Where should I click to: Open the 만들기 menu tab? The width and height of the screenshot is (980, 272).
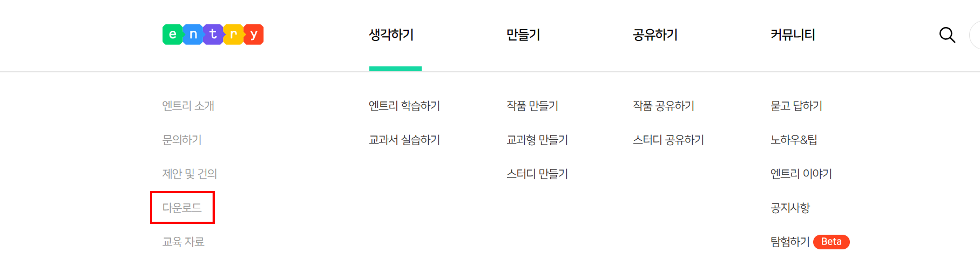pos(523,35)
